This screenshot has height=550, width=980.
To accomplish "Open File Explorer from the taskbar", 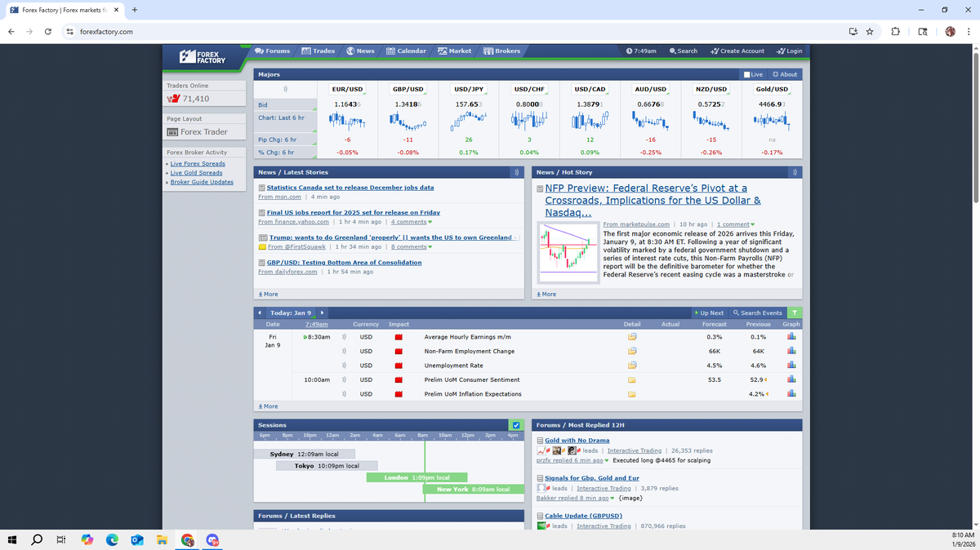I will 162,539.
